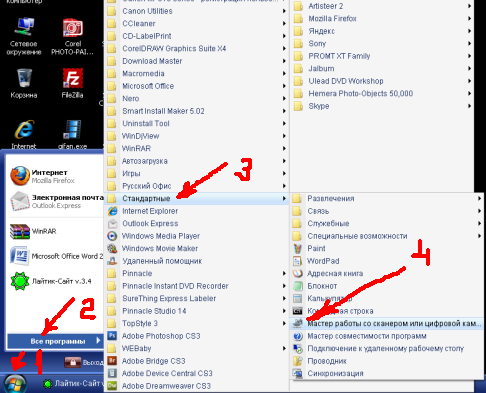Switch to Лайтик-Сайт taskbar button
This screenshot has width=486, height=393.
[73, 384]
